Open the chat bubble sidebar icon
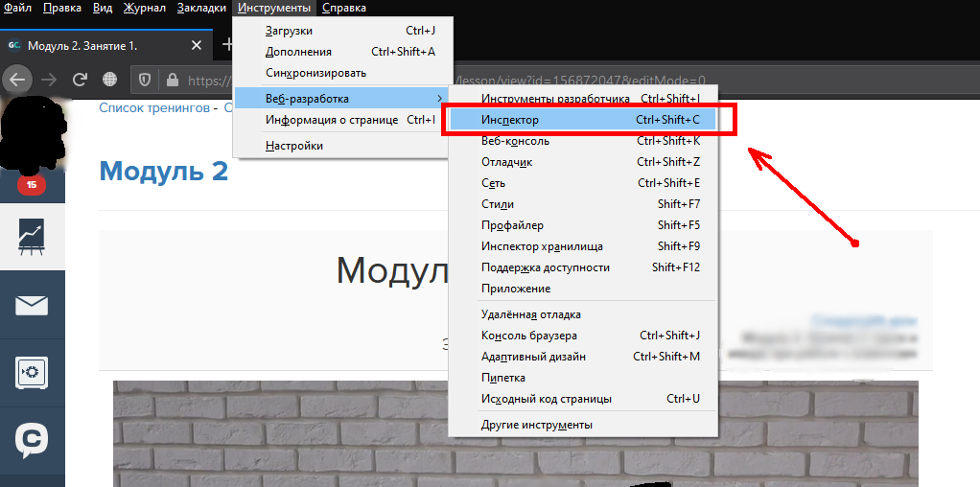The width and height of the screenshot is (980, 487). [32, 441]
